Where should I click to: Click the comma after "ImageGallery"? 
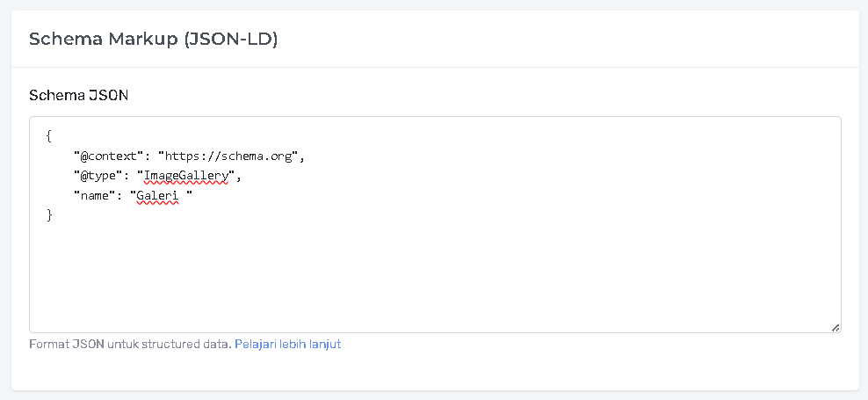[x=237, y=178]
